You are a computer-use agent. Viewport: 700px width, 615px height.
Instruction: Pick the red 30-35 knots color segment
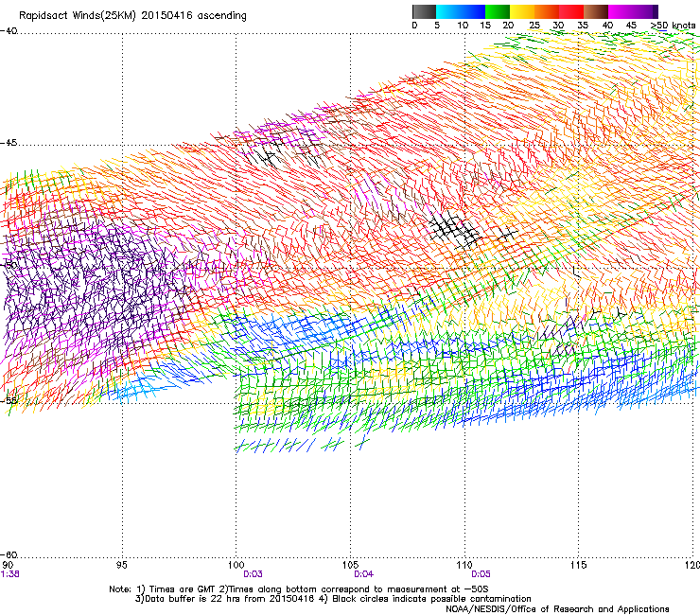point(571,11)
